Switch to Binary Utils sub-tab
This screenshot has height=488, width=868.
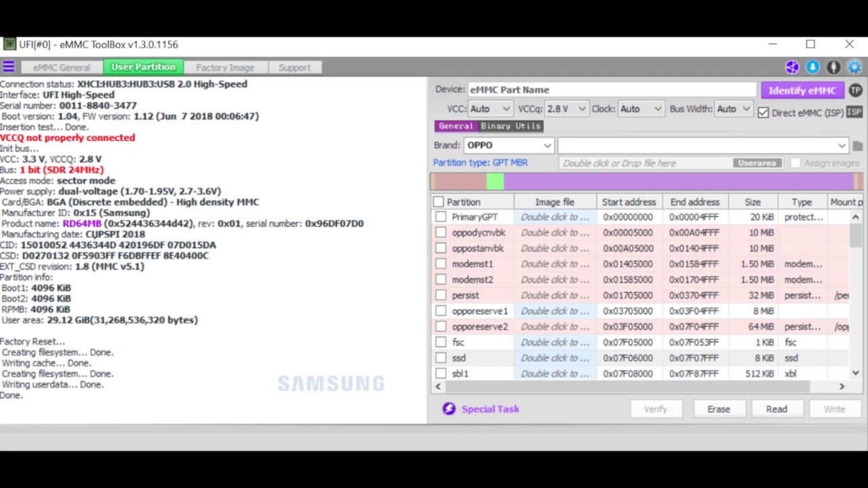[511, 126]
